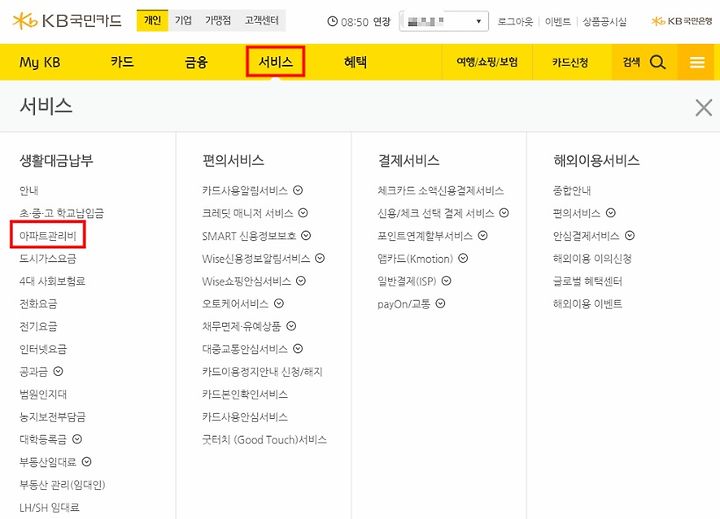The width and height of the screenshot is (720, 519).
Task: Open the 해외이용 이의신청 link
Action: [592, 258]
